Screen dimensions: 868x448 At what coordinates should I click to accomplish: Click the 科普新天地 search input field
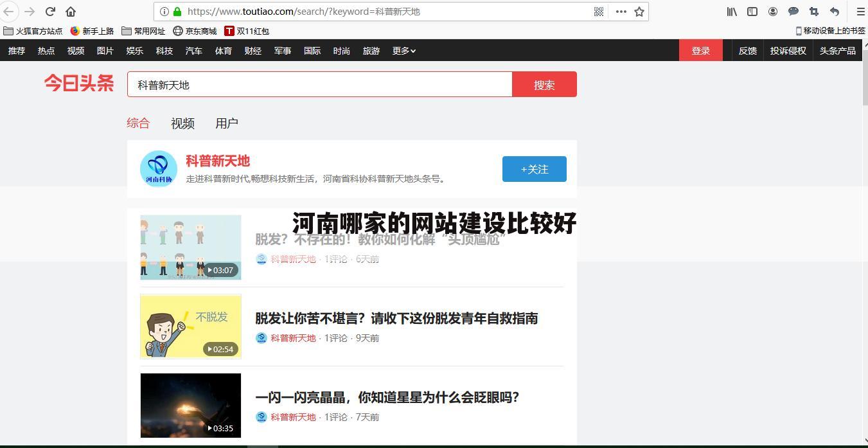(x=320, y=84)
